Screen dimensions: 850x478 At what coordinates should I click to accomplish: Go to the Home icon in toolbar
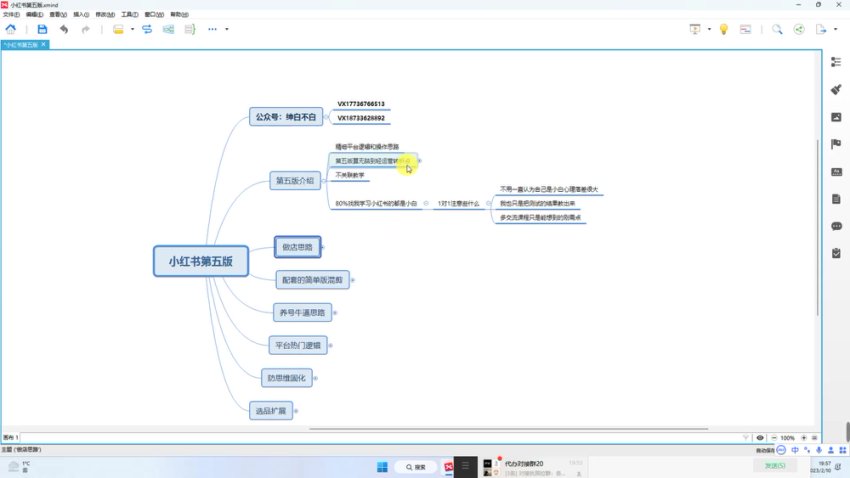11,29
